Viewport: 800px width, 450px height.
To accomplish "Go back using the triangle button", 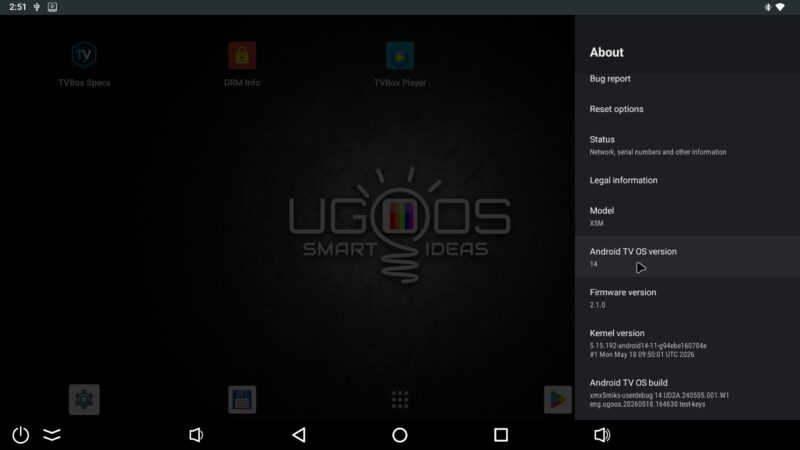I will (x=299, y=435).
